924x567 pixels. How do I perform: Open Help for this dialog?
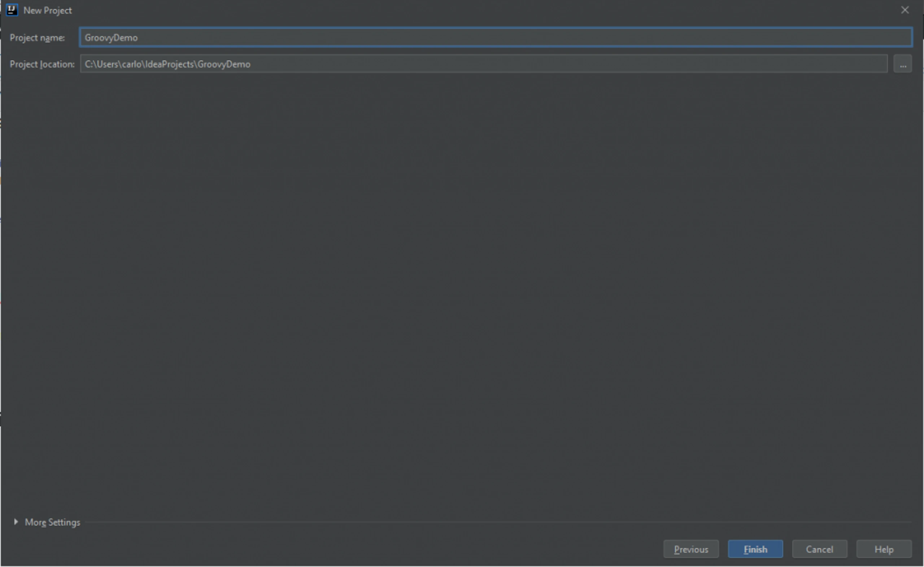click(884, 549)
